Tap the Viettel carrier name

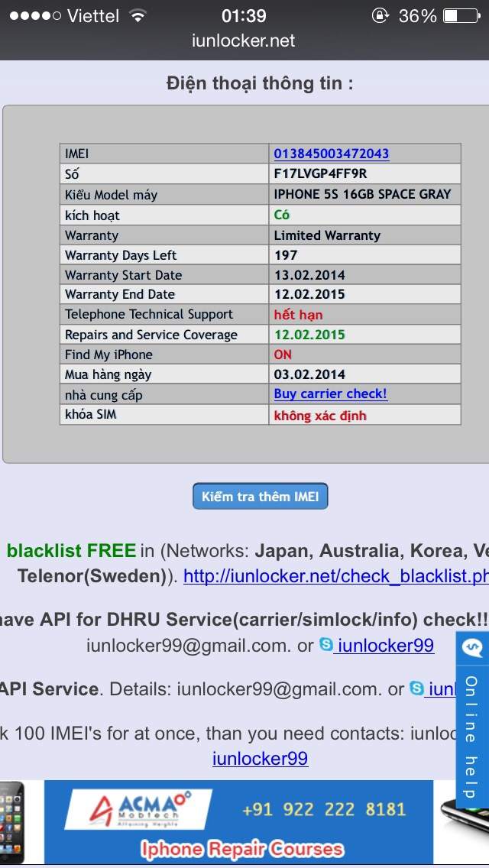pos(93,16)
